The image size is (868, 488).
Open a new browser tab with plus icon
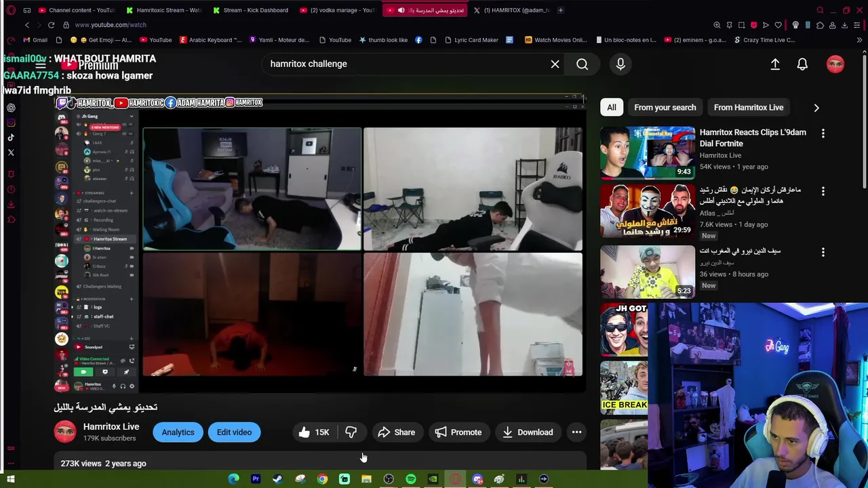click(x=560, y=10)
